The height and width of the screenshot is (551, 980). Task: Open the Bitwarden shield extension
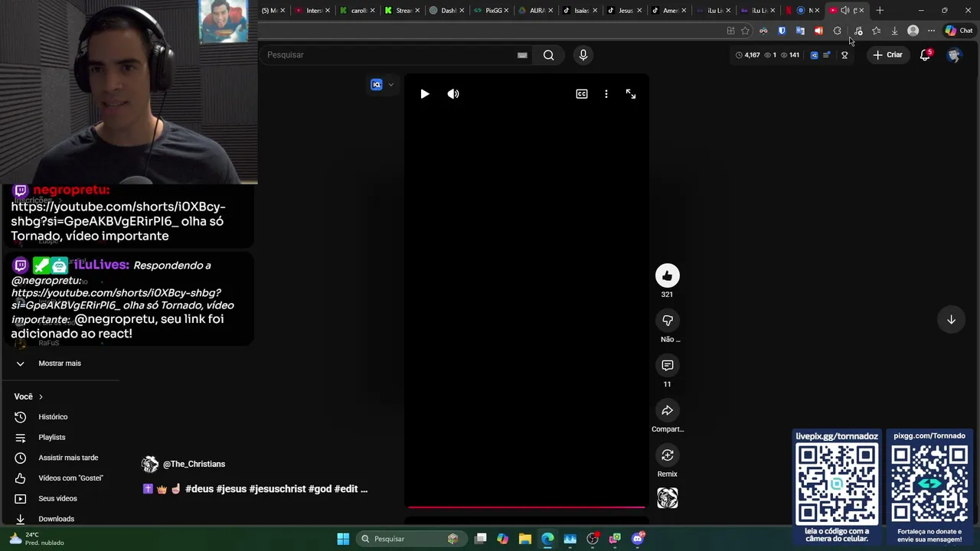782,31
